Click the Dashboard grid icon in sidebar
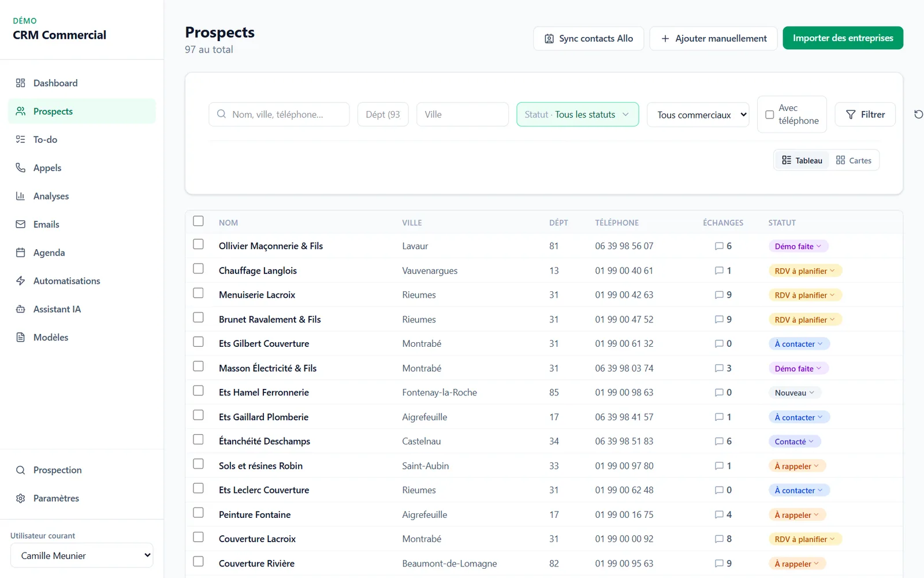 21,83
